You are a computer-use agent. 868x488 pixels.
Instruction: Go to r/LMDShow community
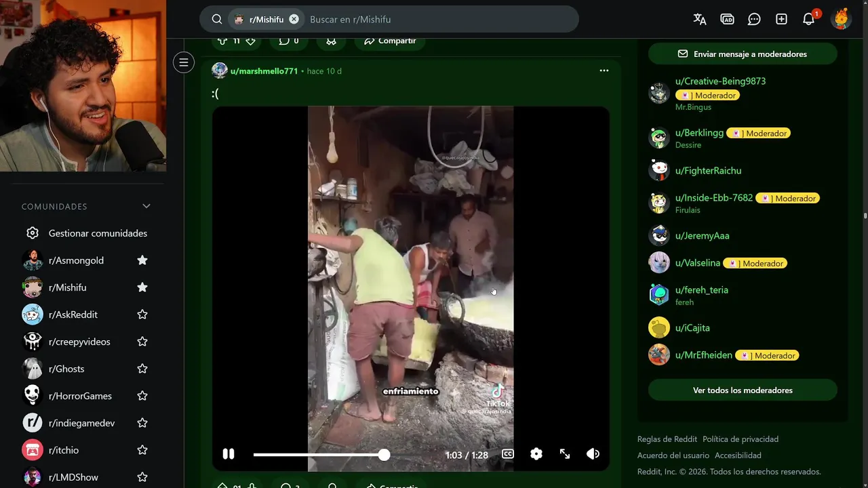click(x=73, y=477)
